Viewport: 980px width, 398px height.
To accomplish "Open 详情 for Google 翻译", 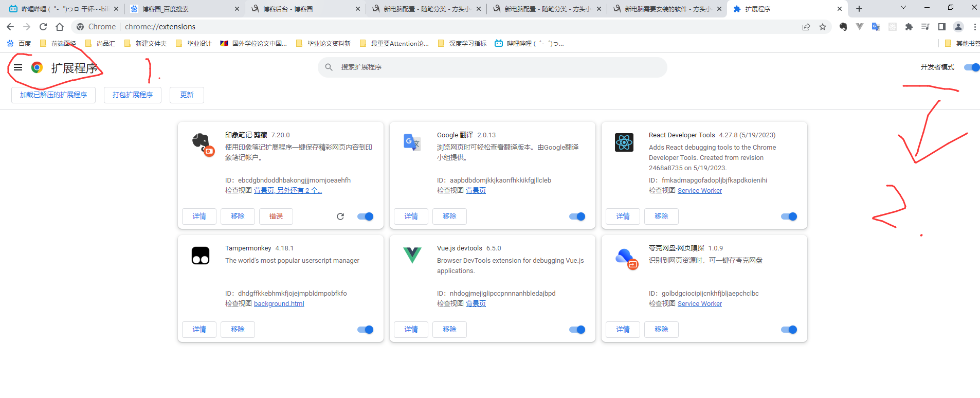I will click(411, 216).
